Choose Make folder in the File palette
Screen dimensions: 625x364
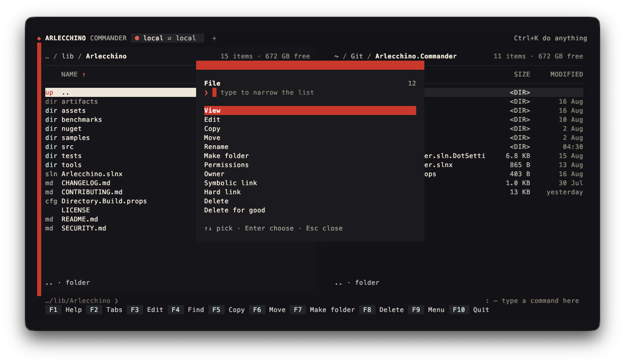(310, 156)
